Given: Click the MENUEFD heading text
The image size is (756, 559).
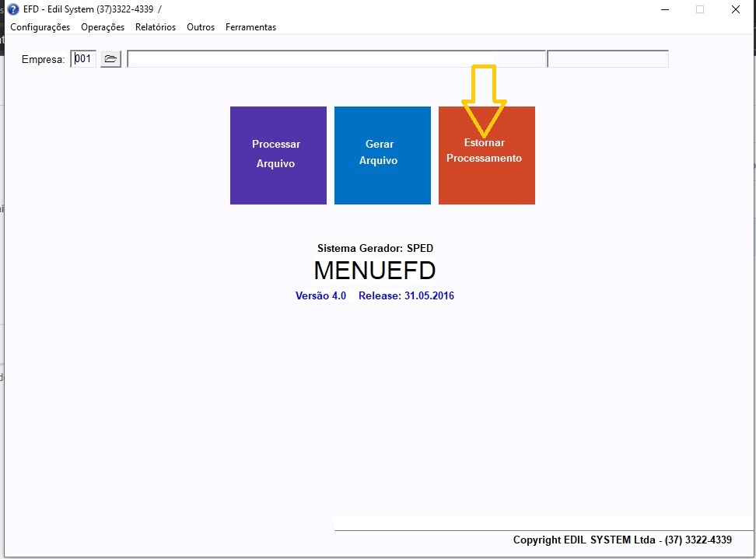Looking at the screenshot, I should (x=374, y=271).
